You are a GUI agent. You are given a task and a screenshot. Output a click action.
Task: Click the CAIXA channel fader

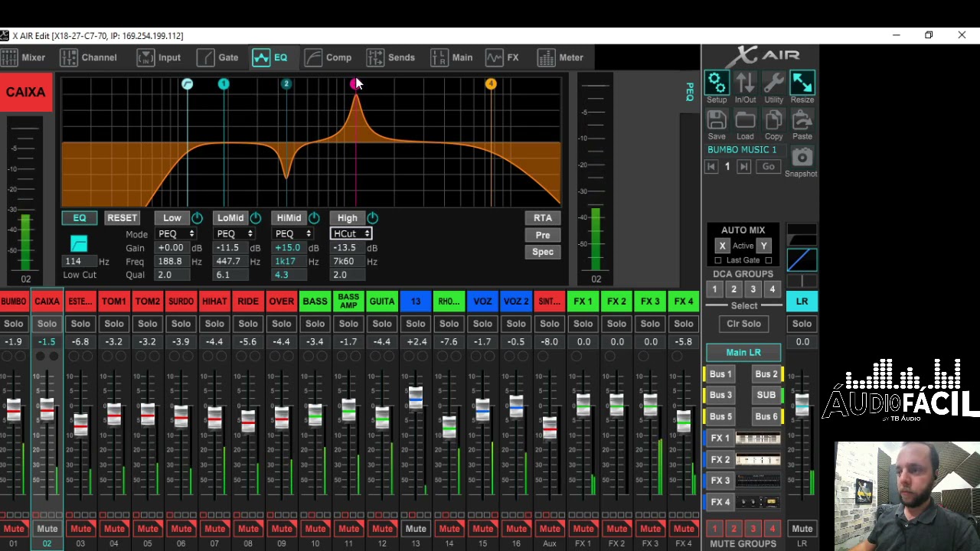click(x=47, y=409)
